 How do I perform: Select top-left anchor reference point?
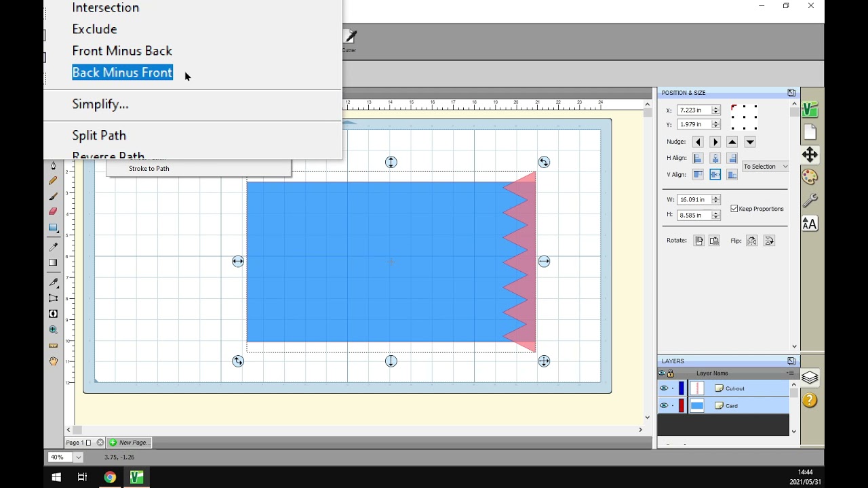click(733, 107)
